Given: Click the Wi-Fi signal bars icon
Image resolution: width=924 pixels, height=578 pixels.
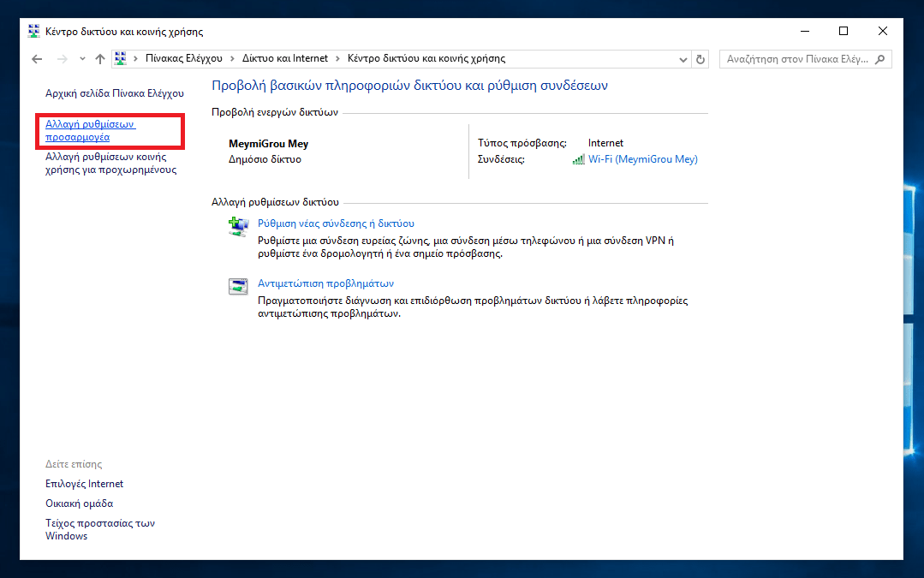Looking at the screenshot, I should point(579,159).
